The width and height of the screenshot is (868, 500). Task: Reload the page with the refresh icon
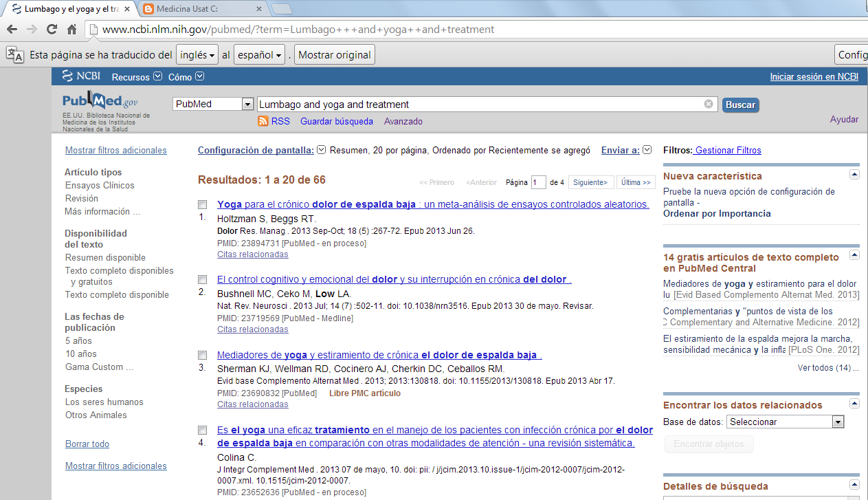[x=52, y=30]
